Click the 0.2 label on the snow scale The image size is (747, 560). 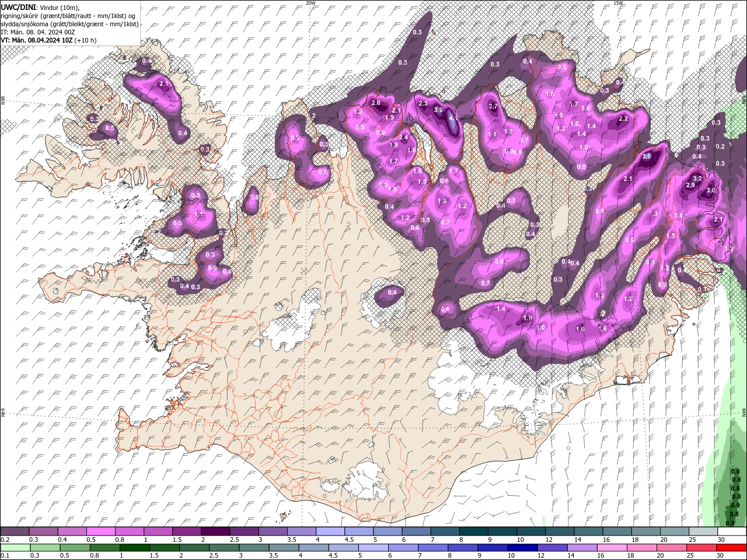5,540
